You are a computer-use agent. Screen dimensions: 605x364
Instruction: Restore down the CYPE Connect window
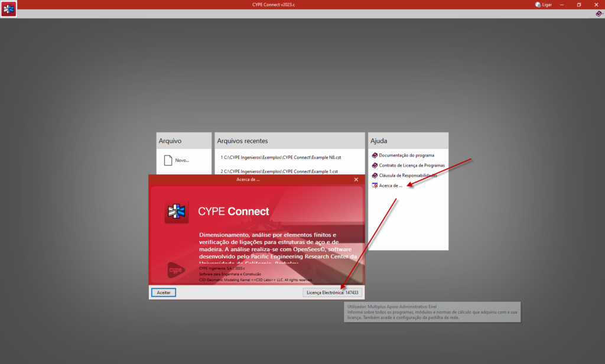tap(579, 5)
